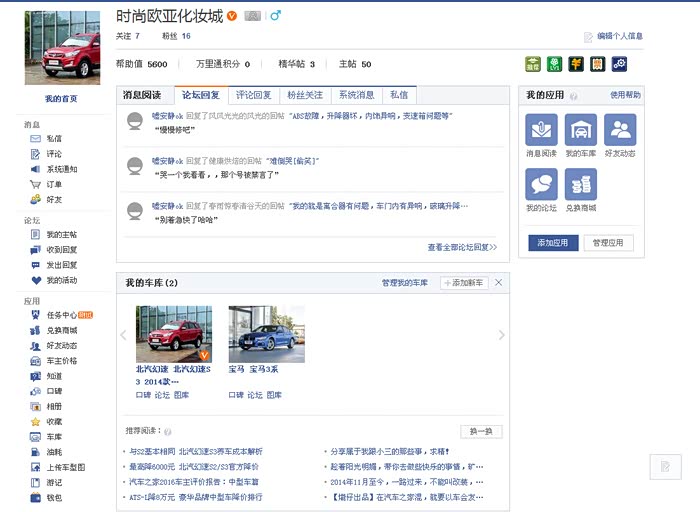Click the blue gear badge icon

point(620,64)
